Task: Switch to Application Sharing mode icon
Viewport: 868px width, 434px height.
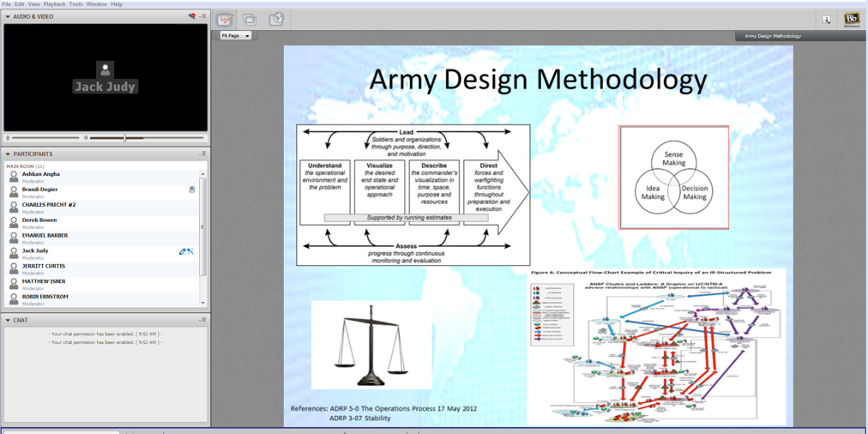Action: (x=250, y=19)
